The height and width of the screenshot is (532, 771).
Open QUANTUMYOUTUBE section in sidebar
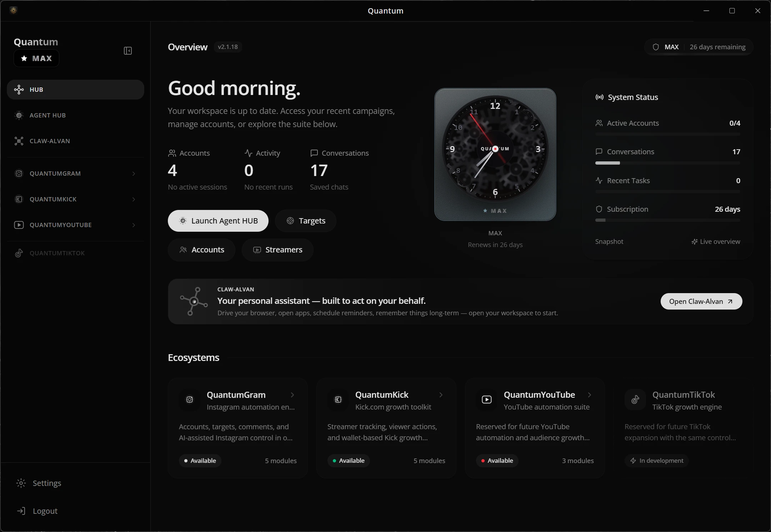[75, 225]
